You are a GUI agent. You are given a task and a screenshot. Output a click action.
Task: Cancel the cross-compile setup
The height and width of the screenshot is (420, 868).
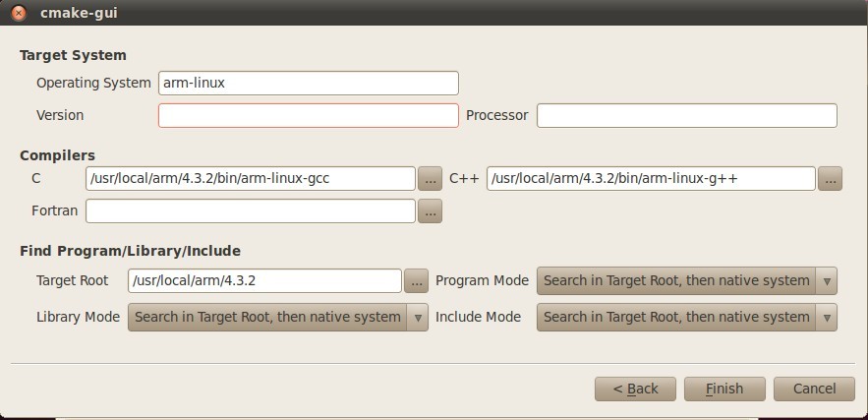[x=814, y=389]
